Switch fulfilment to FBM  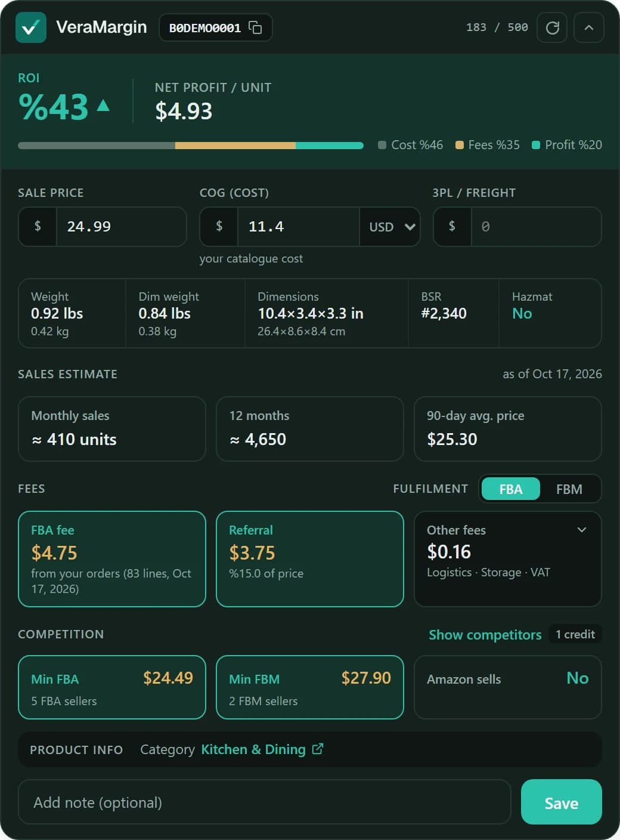(x=569, y=489)
